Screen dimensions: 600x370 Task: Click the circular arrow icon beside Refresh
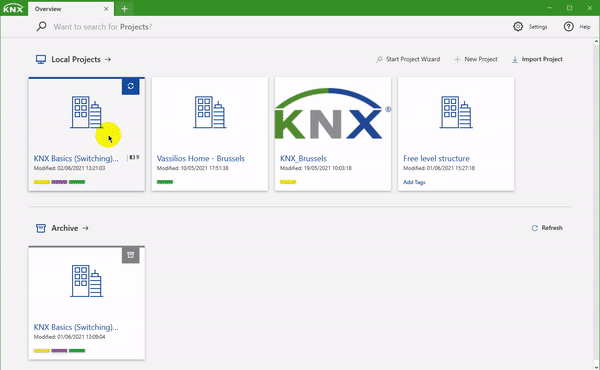point(535,228)
